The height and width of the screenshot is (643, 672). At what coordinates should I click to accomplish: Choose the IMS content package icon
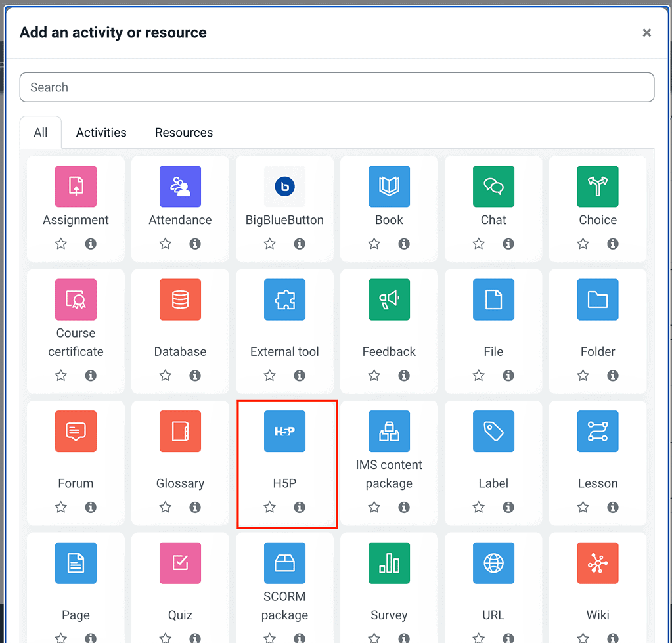389,431
